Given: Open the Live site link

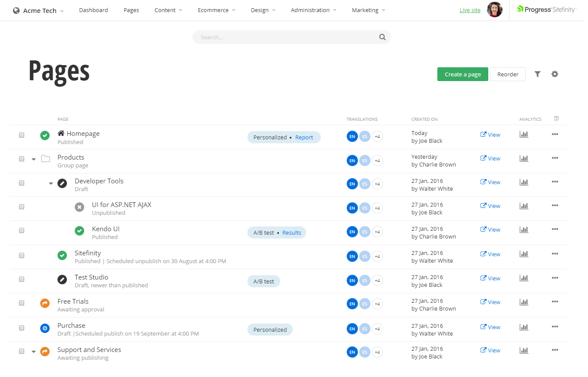Looking at the screenshot, I should [x=470, y=10].
